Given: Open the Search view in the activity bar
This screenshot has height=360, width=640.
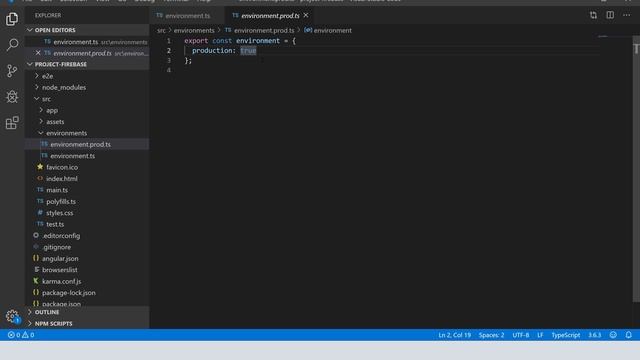Looking at the screenshot, I should (x=12, y=44).
